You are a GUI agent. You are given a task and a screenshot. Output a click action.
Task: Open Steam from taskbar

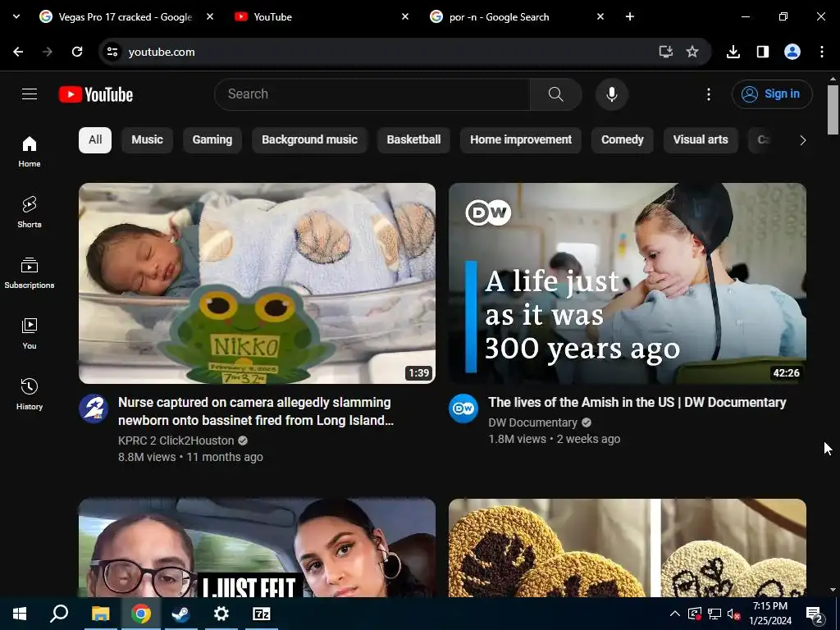tap(180, 614)
